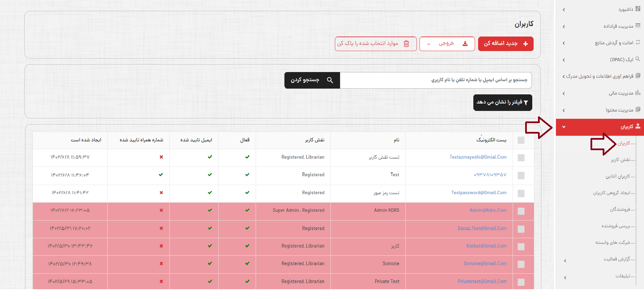Click the ایجاد شده است column header
The height and width of the screenshot is (299, 644).
tap(86, 140)
